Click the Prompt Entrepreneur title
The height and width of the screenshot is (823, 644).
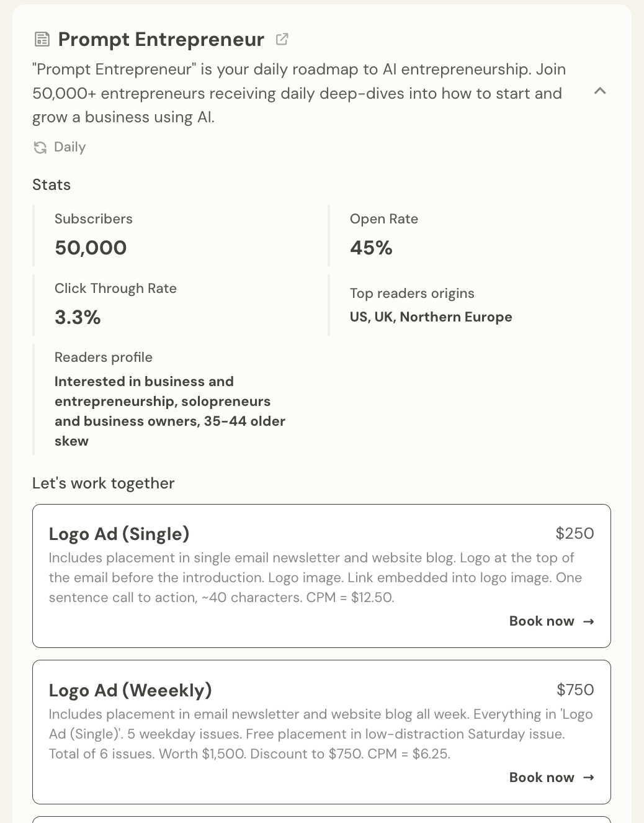coord(161,40)
